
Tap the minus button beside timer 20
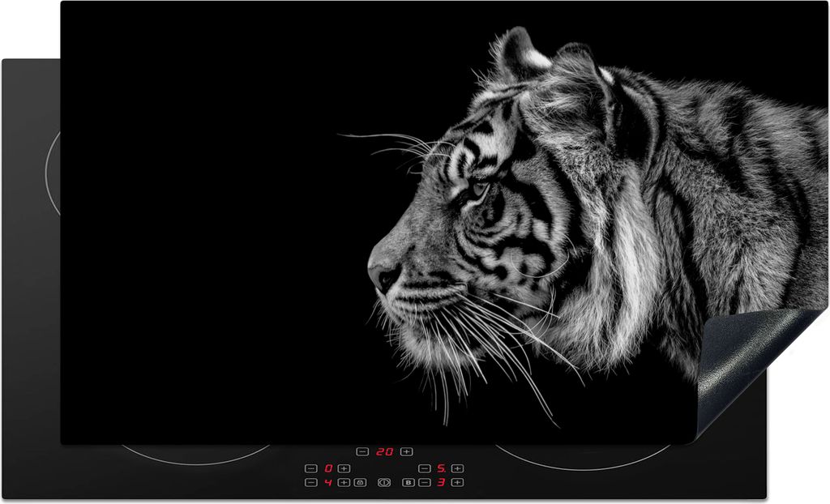click(362, 451)
